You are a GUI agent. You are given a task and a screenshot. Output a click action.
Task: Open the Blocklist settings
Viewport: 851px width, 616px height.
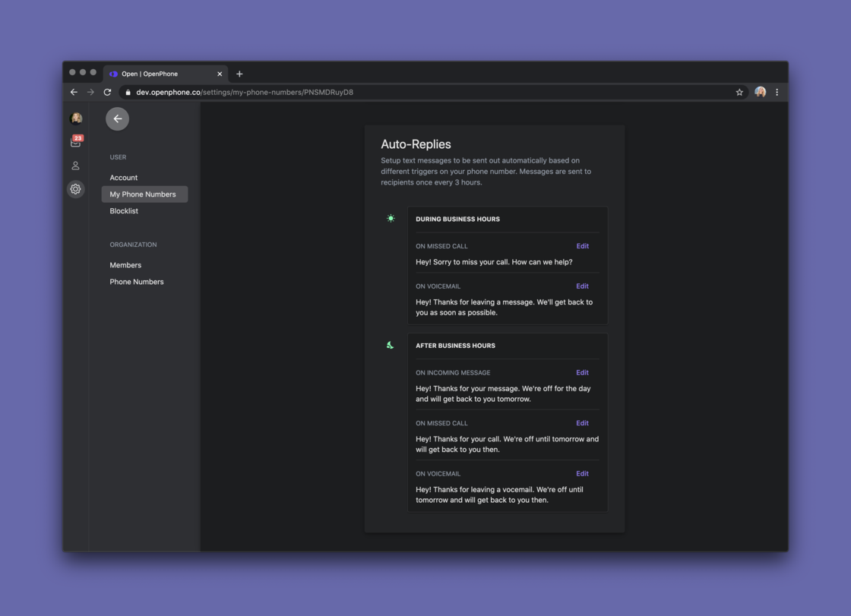pos(124,210)
